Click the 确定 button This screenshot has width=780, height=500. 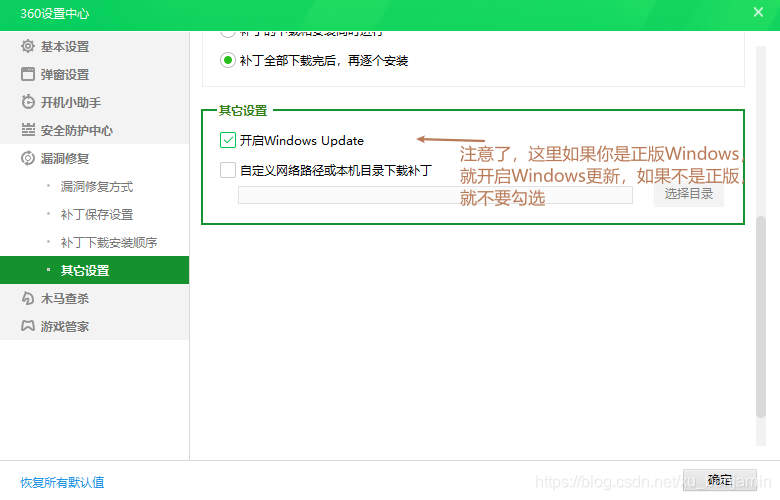coord(720,480)
